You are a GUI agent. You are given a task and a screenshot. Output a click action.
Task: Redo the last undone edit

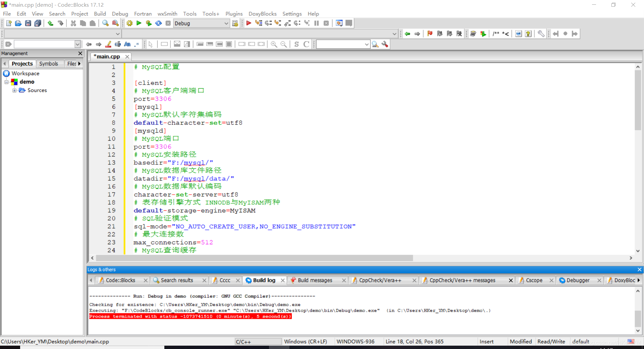(x=60, y=23)
